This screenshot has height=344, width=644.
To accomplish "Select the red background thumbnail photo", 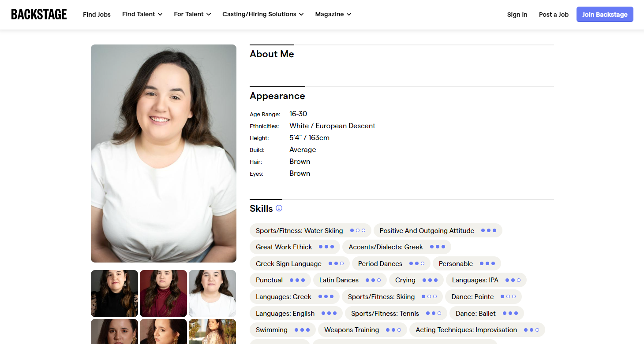I will 163,293.
